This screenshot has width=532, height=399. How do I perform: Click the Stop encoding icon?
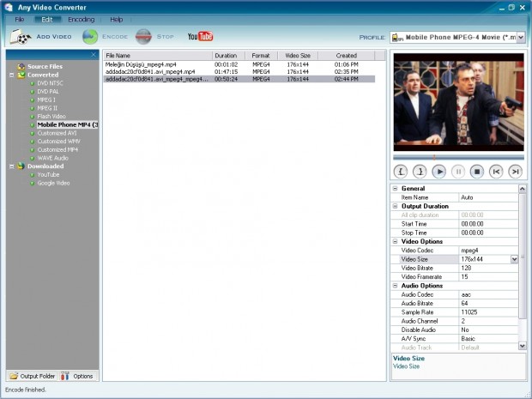pyautogui.click(x=143, y=37)
